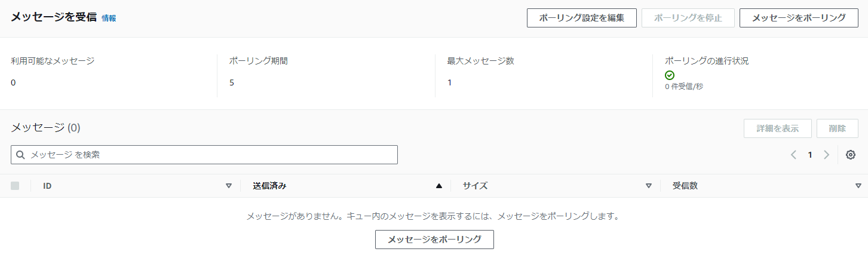Open the 情報 info link
The height and width of the screenshot is (267, 868).
(x=109, y=18)
